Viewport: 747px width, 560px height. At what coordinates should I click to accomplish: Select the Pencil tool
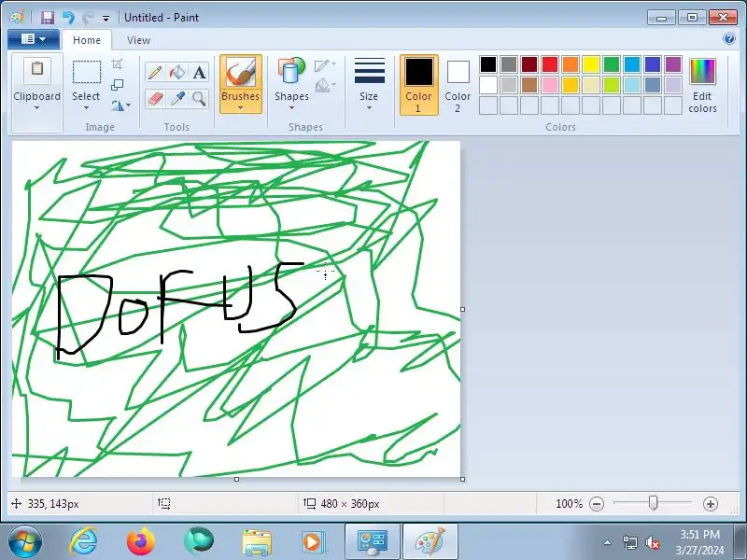[155, 73]
